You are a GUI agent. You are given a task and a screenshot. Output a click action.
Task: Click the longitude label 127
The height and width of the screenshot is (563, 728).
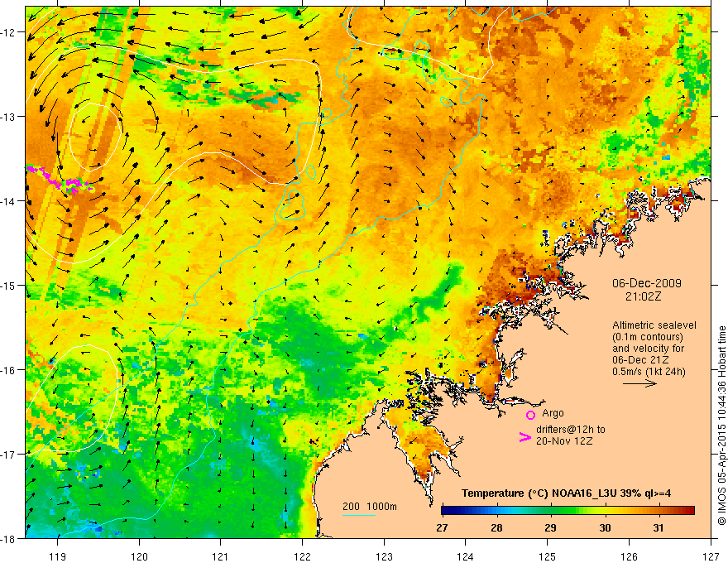pyautogui.click(x=711, y=556)
